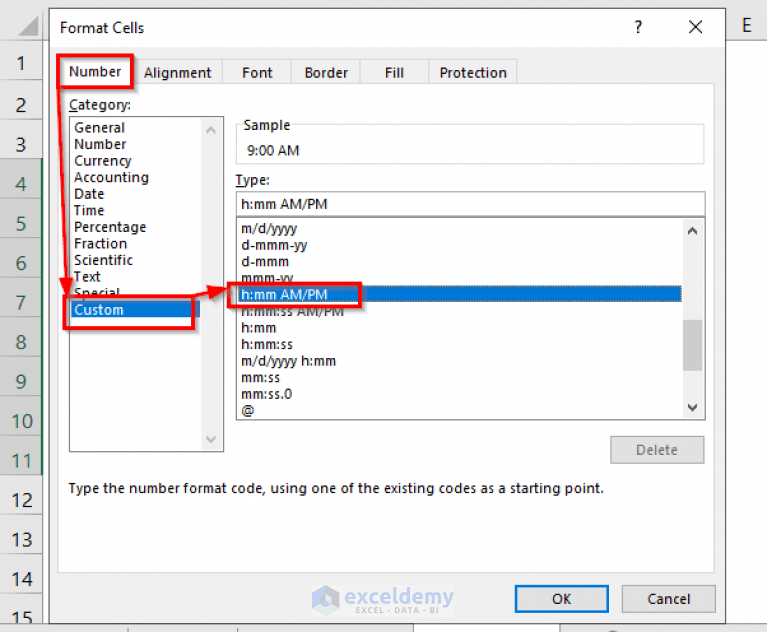Click the Type list scrollbar thumb

[692, 345]
